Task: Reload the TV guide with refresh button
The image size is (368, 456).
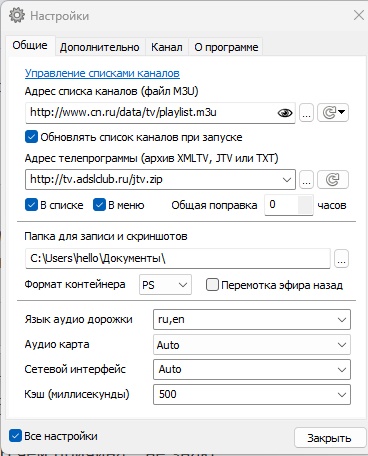Action: (x=333, y=180)
